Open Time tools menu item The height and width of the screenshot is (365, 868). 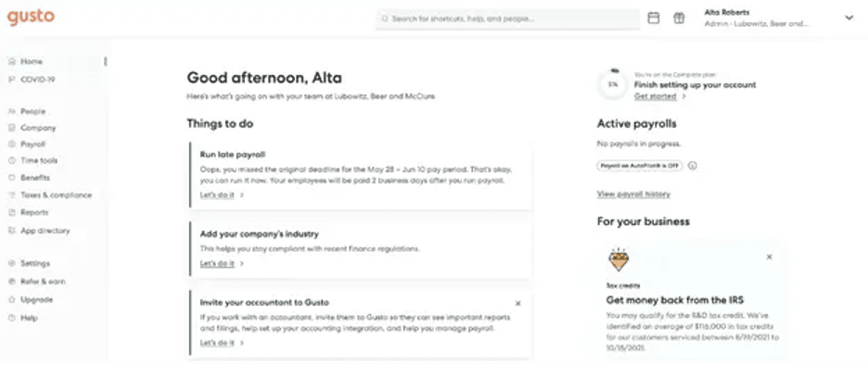[x=39, y=160]
